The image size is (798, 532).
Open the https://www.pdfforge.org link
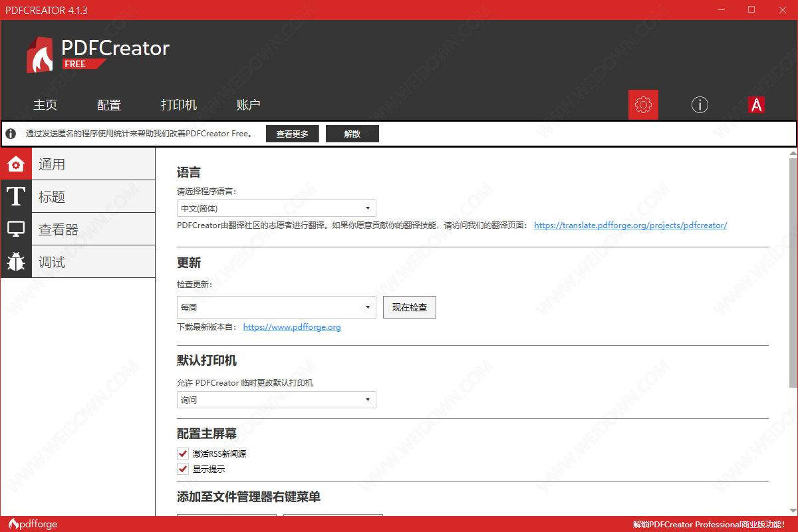point(292,327)
